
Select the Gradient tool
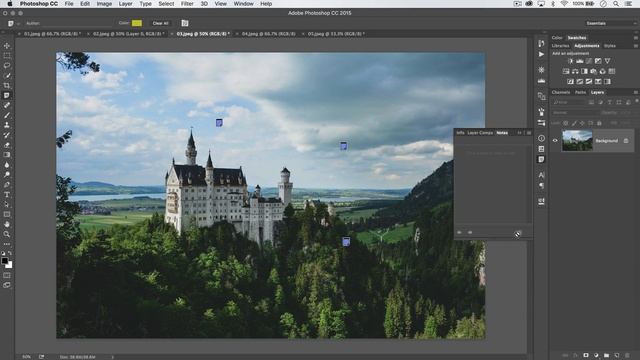(7, 155)
